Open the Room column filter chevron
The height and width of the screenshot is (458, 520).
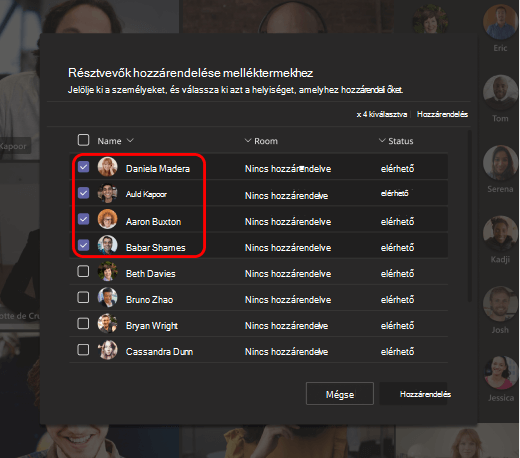tap(248, 141)
